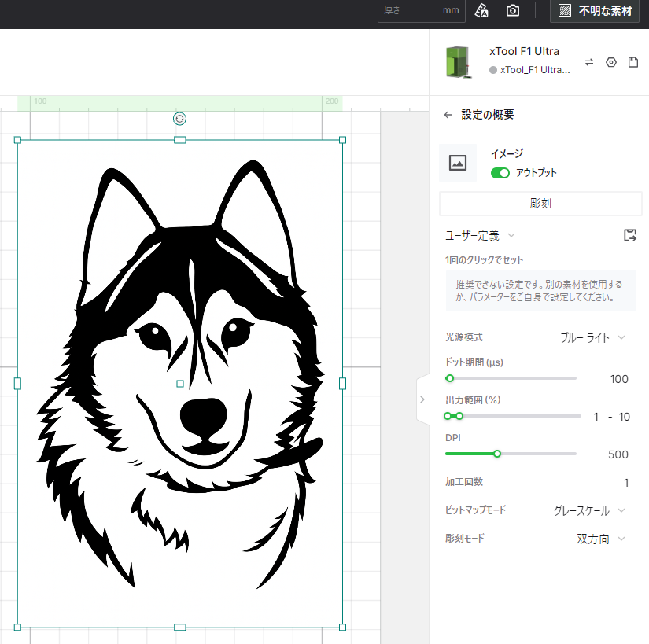Open the 彫刻モード 双方向 dropdown
649x644 pixels.
click(600, 539)
